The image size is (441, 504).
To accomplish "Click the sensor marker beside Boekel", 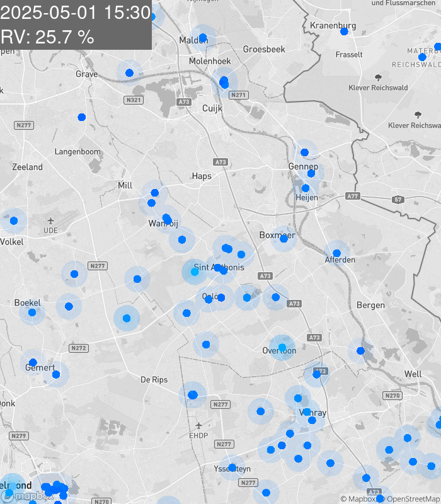I will click(x=32, y=312).
